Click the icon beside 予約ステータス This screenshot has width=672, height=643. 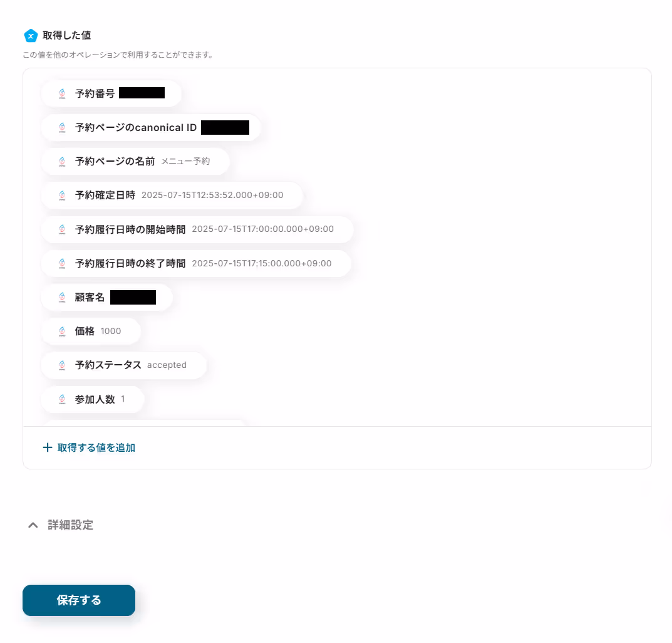click(62, 365)
